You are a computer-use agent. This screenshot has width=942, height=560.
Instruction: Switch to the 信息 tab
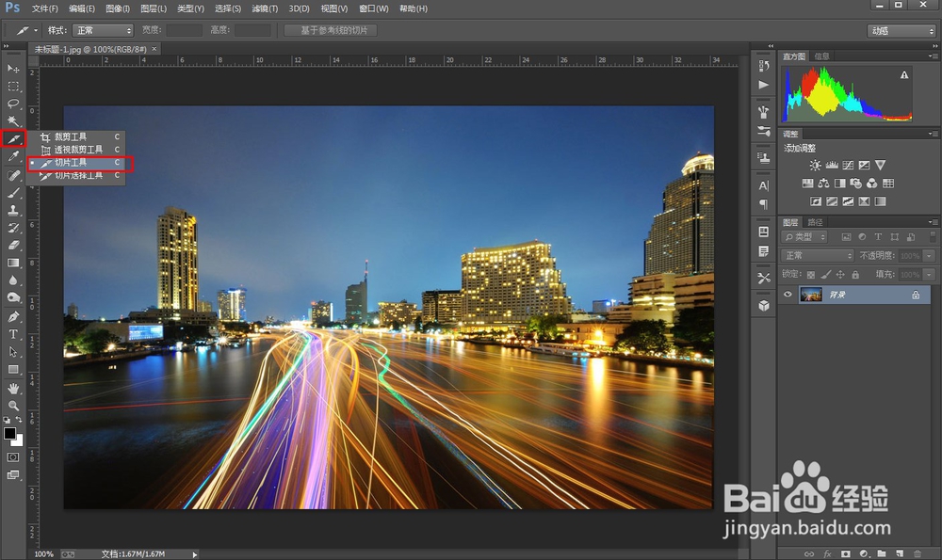point(821,56)
